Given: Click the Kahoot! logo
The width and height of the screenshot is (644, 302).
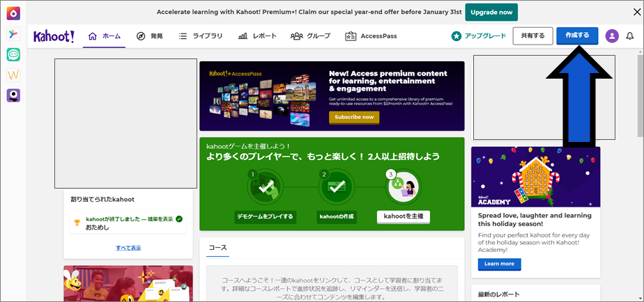Looking at the screenshot, I should click(x=54, y=36).
